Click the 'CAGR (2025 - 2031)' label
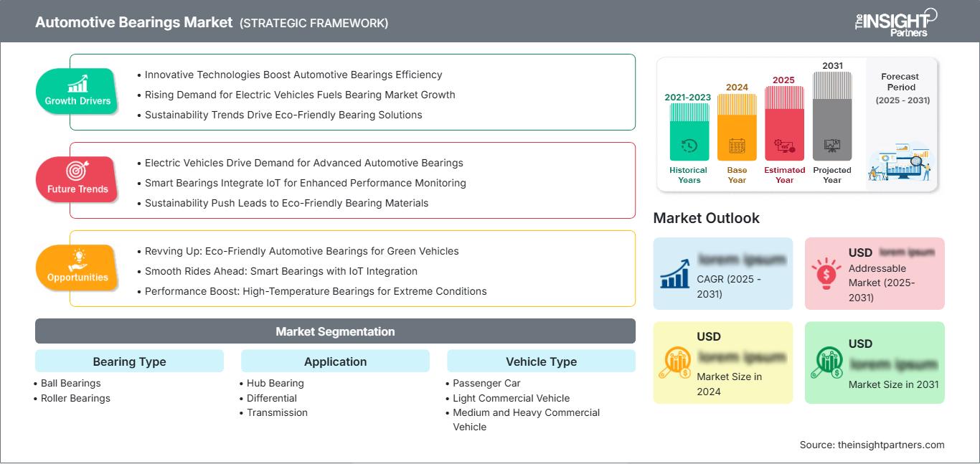 click(x=729, y=285)
